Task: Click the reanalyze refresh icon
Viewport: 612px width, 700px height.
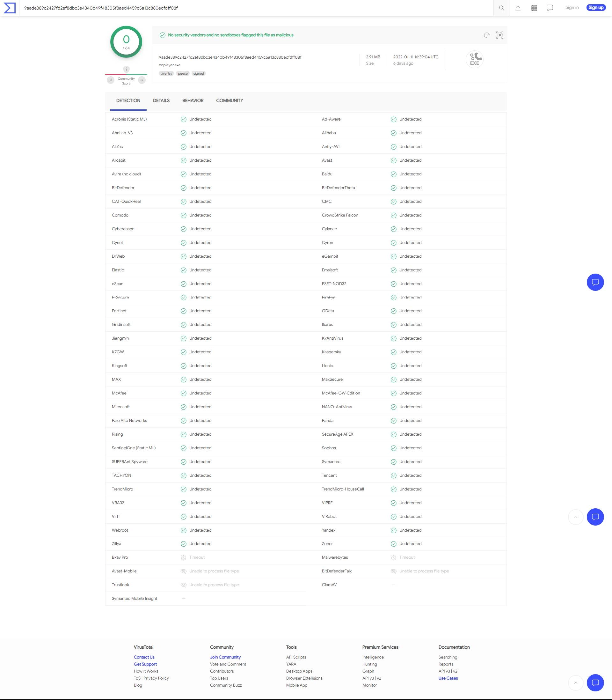Action: [x=487, y=35]
